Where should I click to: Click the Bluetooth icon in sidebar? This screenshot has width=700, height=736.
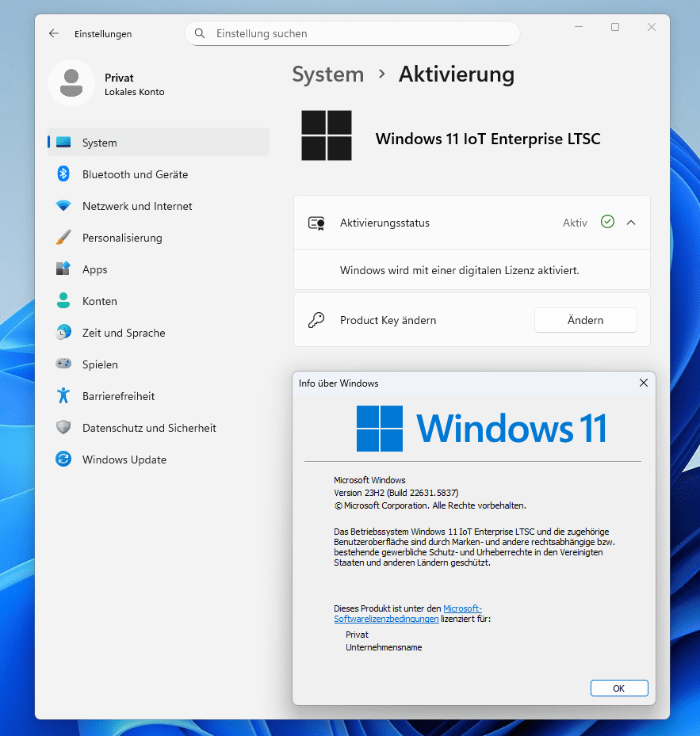pos(63,174)
